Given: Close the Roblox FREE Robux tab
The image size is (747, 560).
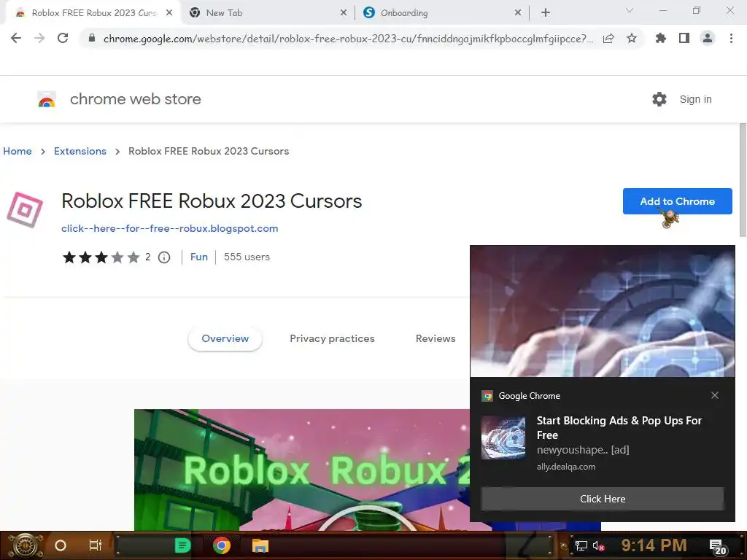Looking at the screenshot, I should [x=169, y=13].
